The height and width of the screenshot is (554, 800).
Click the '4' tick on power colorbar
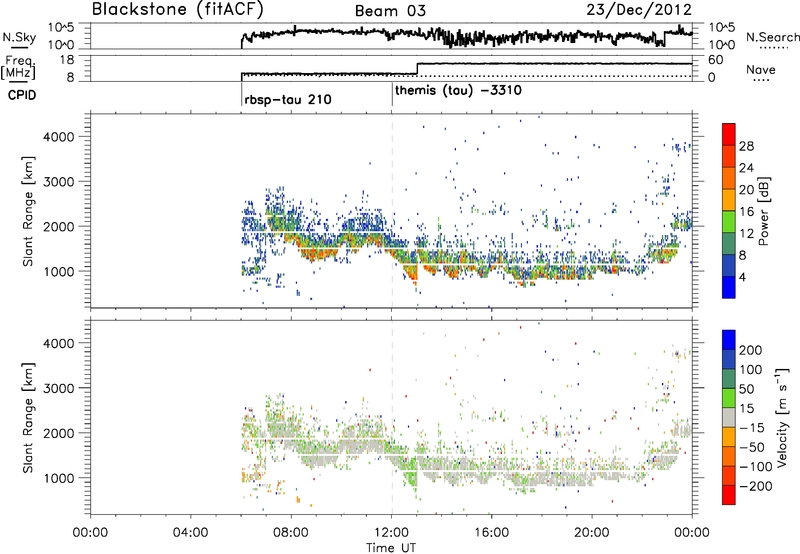(x=742, y=277)
